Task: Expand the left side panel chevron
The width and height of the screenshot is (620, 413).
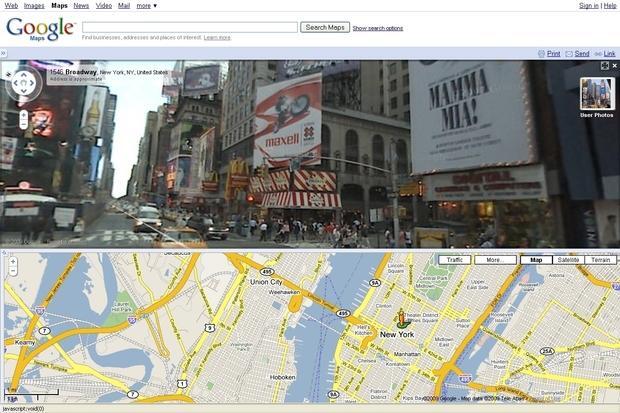Action: [x=3, y=53]
